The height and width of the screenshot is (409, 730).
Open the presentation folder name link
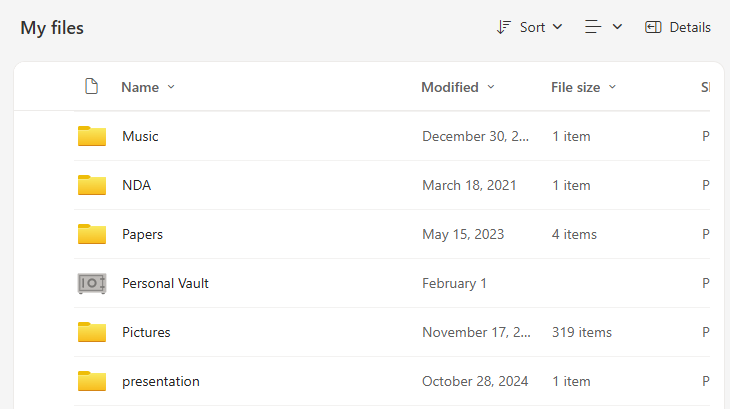click(x=161, y=381)
